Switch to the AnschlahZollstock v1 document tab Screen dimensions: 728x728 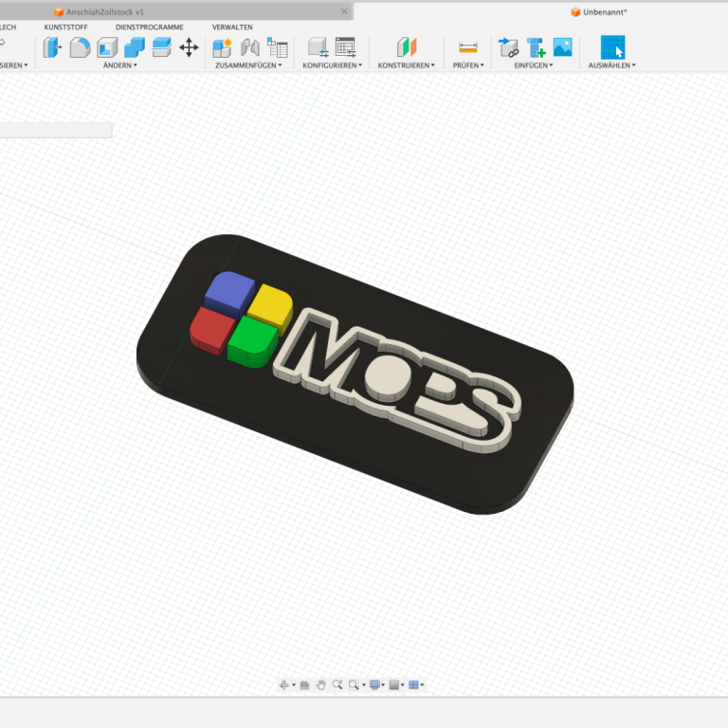(105, 12)
